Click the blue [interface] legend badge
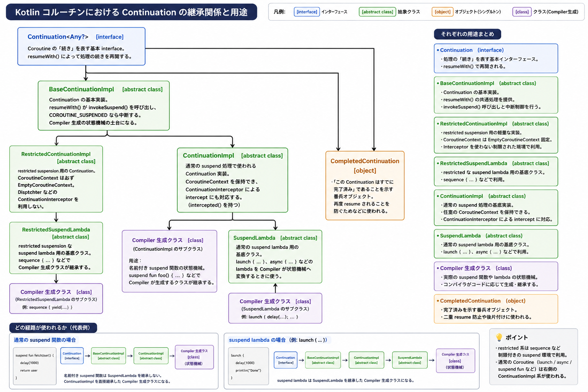The image size is (588, 392). tap(307, 12)
